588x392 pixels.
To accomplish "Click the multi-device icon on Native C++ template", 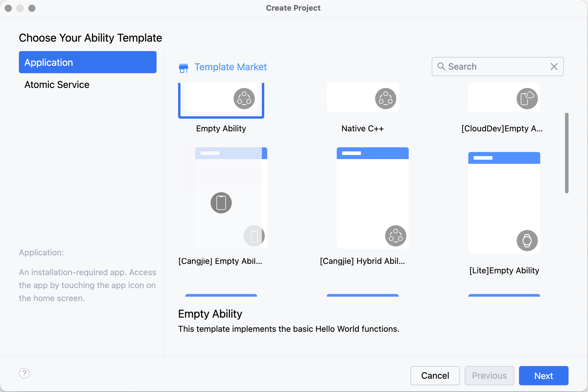I will [385, 99].
